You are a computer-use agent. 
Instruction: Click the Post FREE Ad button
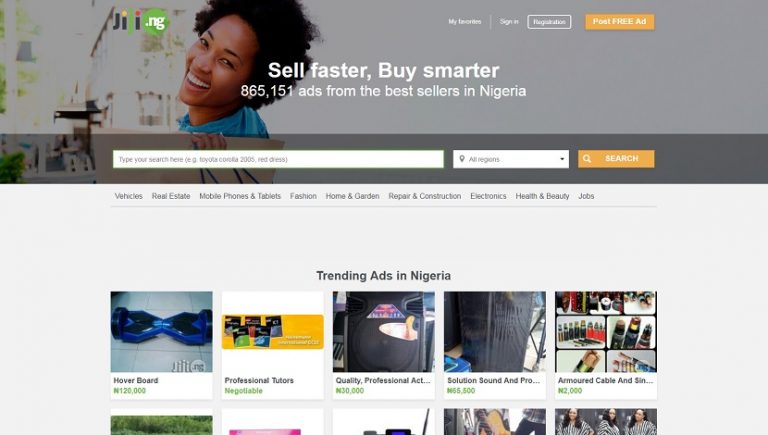620,22
